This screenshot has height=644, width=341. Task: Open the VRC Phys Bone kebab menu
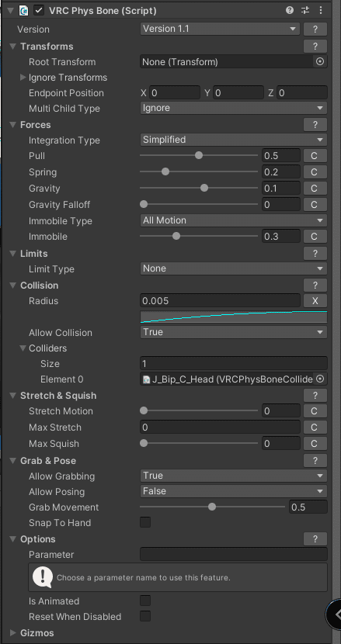(x=321, y=10)
